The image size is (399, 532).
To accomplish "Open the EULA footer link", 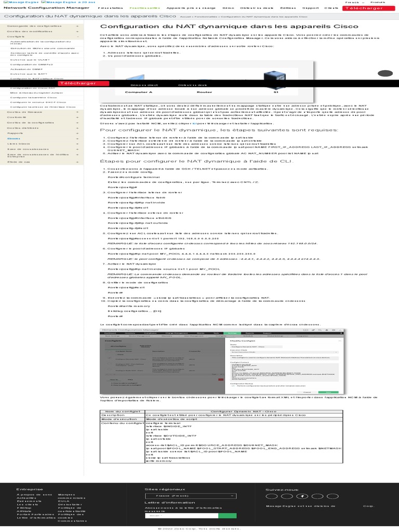I will (x=63, y=501).
